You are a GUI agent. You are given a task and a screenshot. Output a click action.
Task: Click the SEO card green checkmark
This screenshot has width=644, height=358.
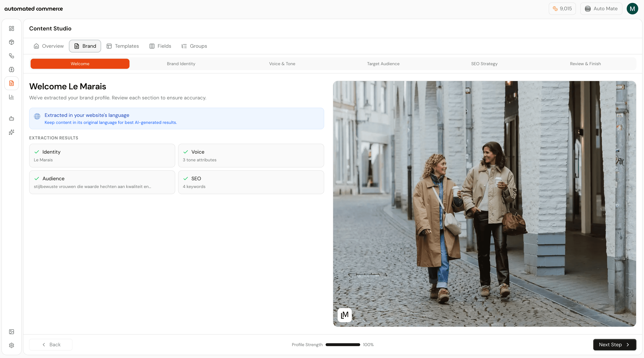click(x=185, y=178)
